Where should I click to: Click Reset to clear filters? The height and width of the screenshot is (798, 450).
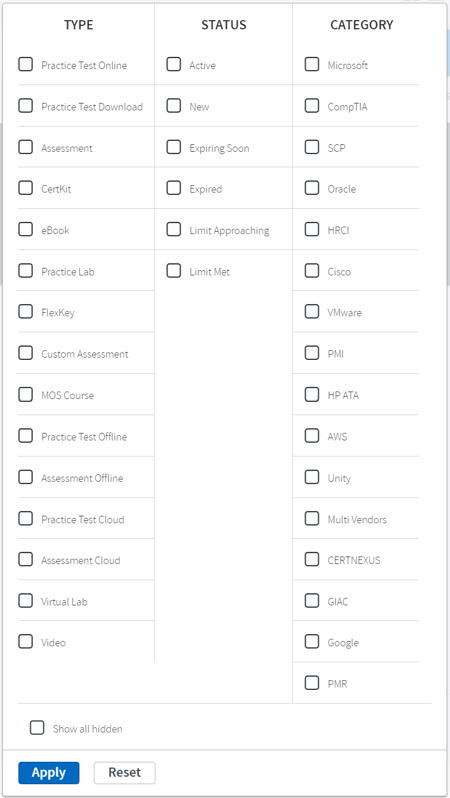click(x=125, y=773)
